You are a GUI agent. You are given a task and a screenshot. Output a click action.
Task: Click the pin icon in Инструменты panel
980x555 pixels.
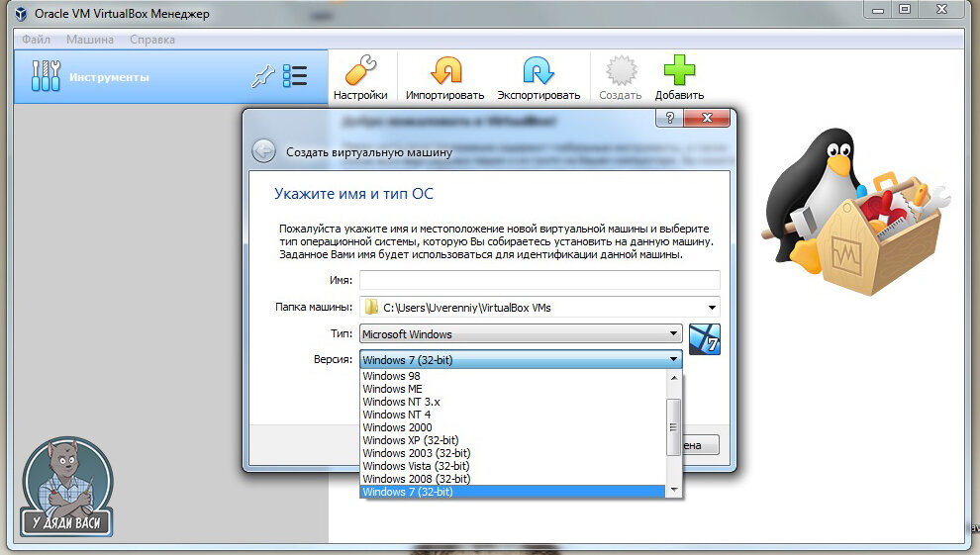[x=263, y=77]
